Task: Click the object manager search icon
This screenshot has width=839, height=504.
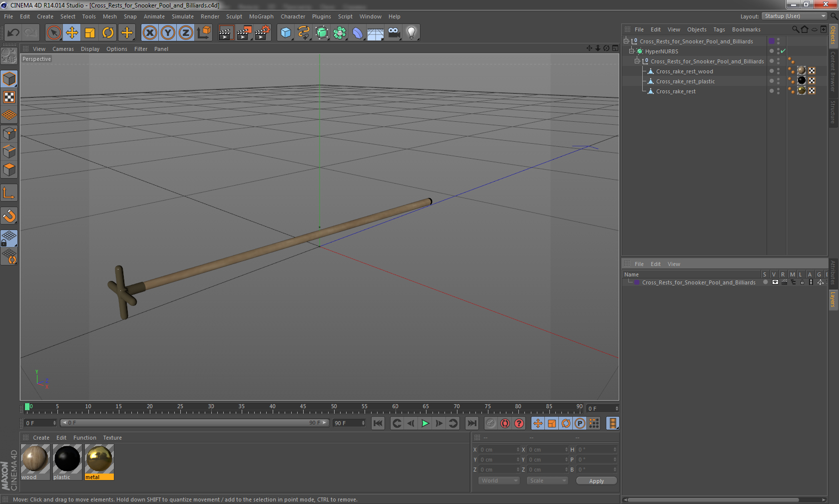Action: tap(795, 29)
